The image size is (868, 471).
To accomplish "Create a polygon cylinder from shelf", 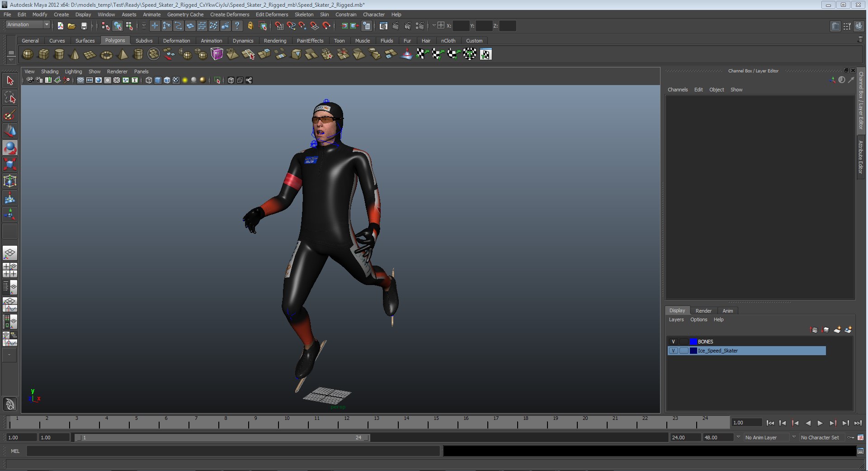I will tap(59, 54).
